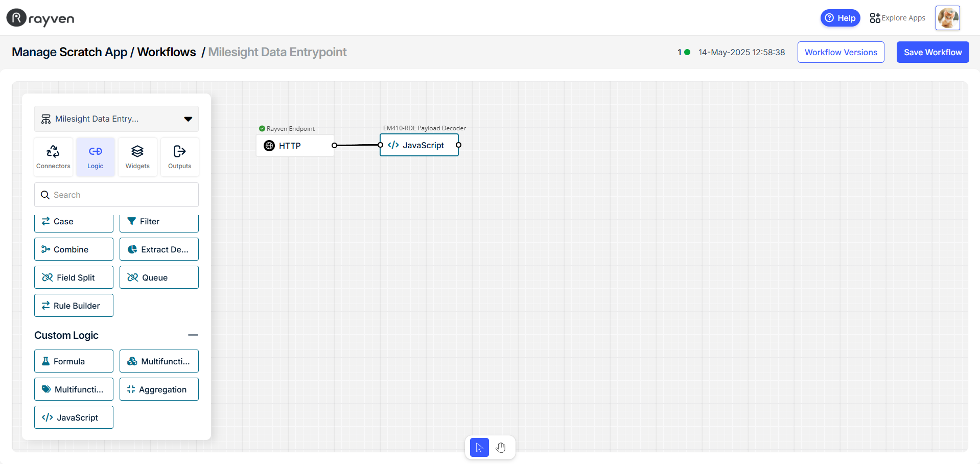Select the Aggregation node

pyautogui.click(x=159, y=389)
